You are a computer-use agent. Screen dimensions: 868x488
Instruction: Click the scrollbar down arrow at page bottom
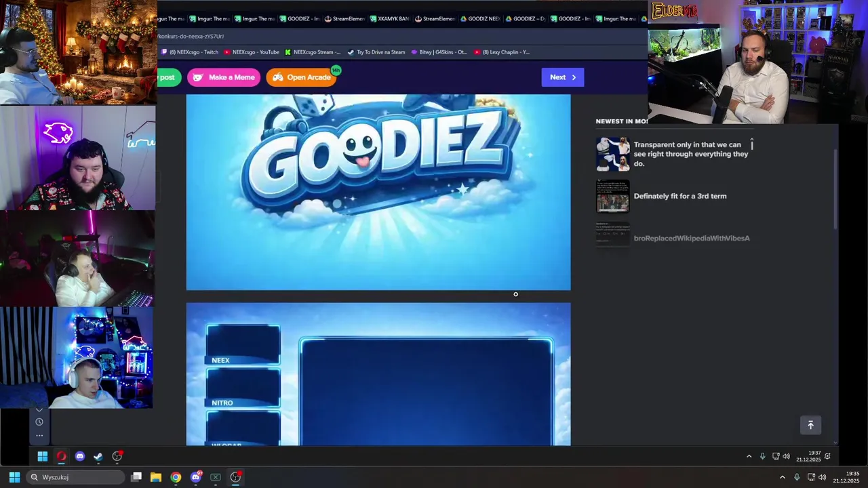[835, 442]
